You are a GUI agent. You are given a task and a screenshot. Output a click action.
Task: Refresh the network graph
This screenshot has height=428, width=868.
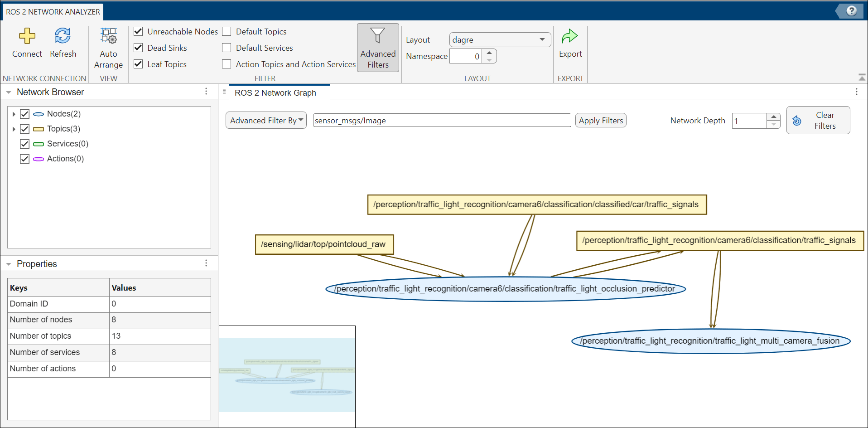click(x=63, y=36)
